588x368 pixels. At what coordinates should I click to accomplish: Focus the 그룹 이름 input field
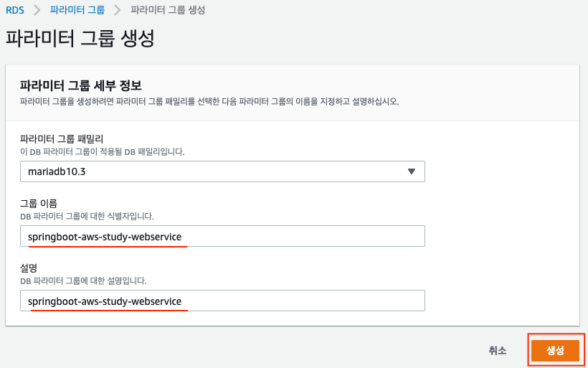222,236
